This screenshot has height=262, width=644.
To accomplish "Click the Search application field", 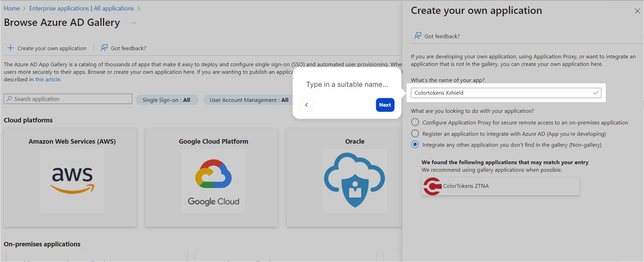I will pos(68,99).
